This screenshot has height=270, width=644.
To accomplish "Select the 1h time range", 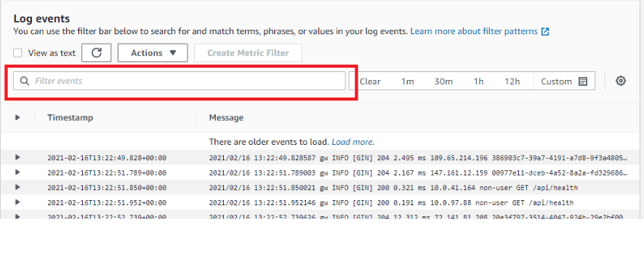I will click(478, 82).
